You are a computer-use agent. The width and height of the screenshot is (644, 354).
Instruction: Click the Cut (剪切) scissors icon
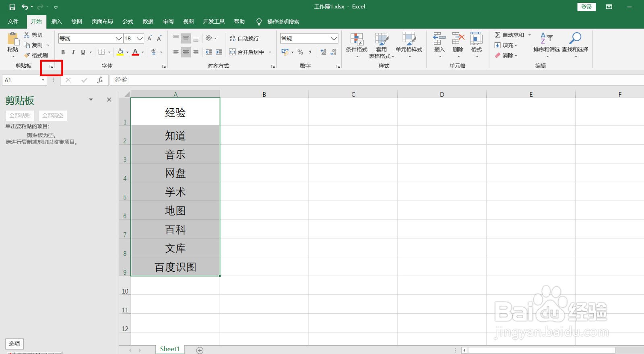point(27,35)
